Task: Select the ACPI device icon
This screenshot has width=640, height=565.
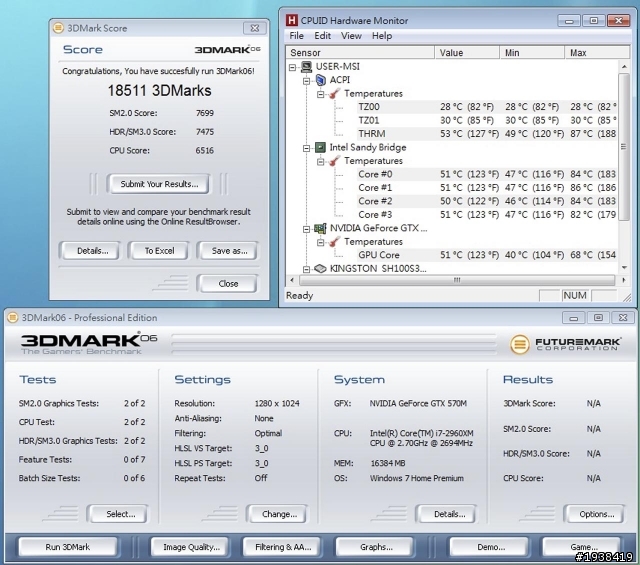Action: coord(321,80)
